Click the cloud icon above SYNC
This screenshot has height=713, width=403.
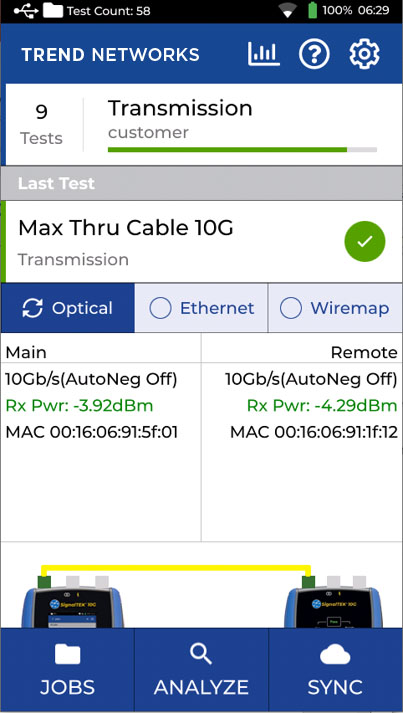coord(335,655)
